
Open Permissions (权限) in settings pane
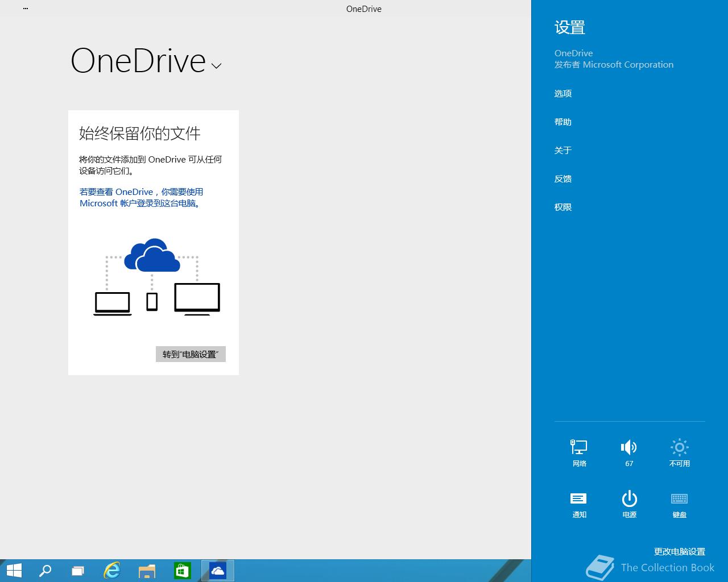pyautogui.click(x=563, y=207)
